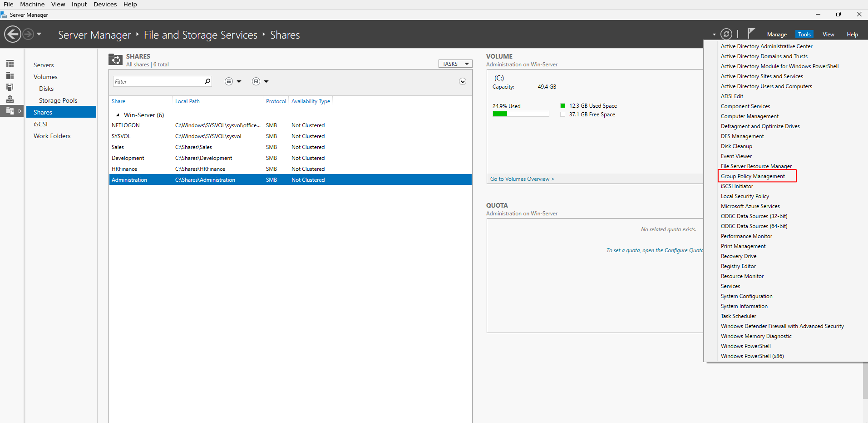
Task: Open VirtualBox Machine menu
Action: tap(32, 4)
